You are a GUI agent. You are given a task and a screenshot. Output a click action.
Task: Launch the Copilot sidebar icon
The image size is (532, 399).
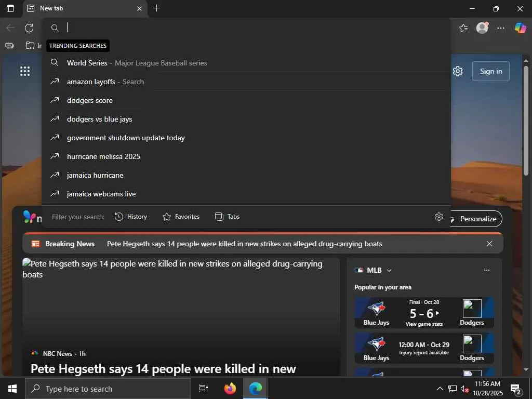point(521,28)
